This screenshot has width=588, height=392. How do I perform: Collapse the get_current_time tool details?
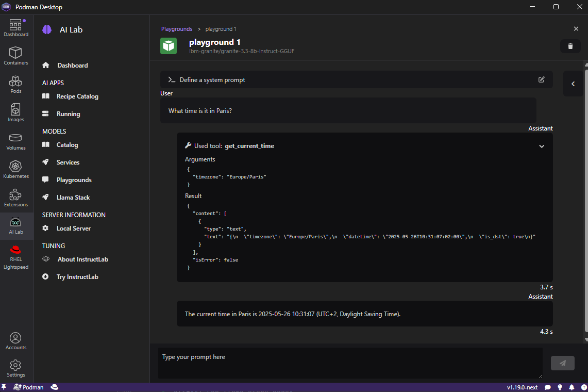[542, 146]
